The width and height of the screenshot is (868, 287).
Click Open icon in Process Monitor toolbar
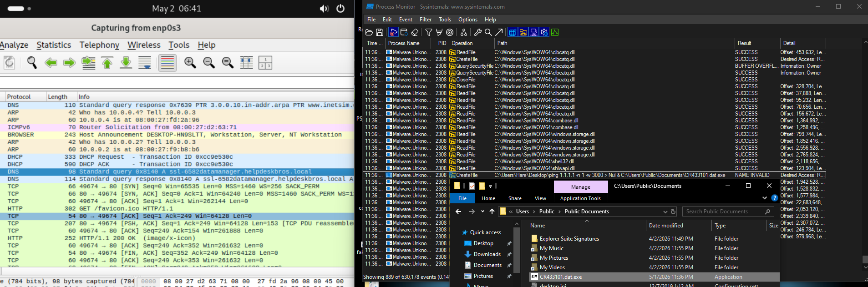pyautogui.click(x=369, y=32)
